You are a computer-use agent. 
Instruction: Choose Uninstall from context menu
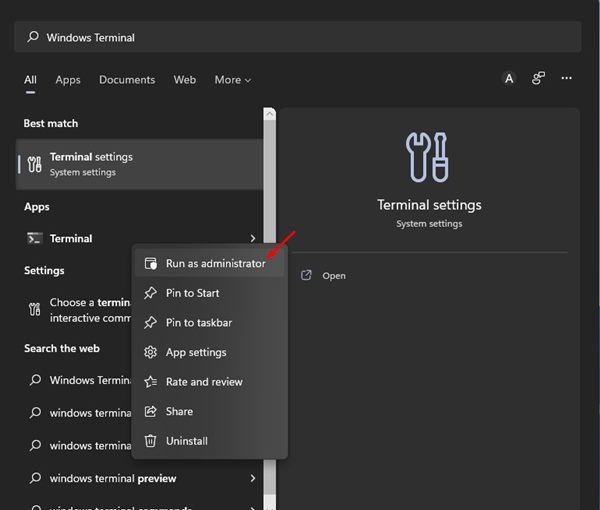point(209,441)
